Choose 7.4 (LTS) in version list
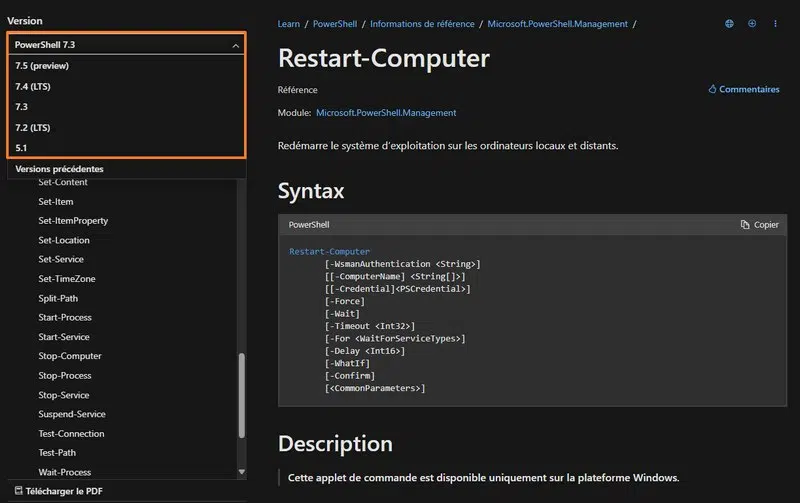 33,86
